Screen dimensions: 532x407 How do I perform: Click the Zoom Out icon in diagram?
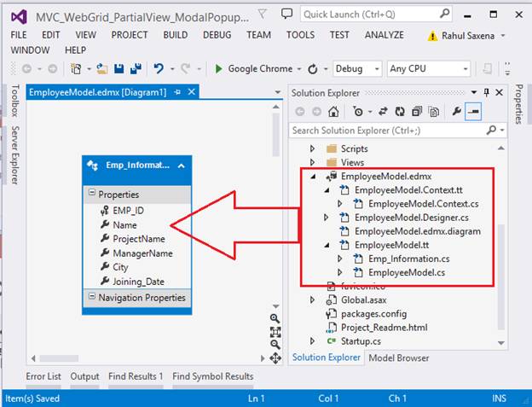(275, 345)
